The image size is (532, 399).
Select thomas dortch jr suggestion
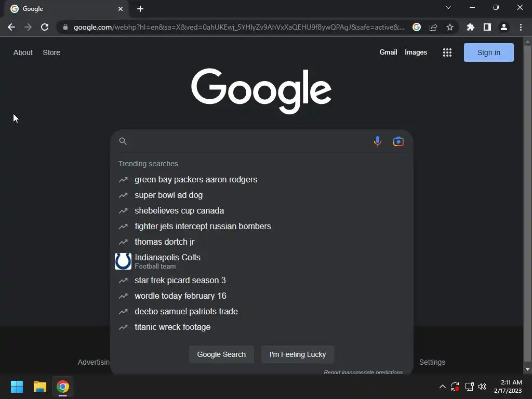click(262, 242)
